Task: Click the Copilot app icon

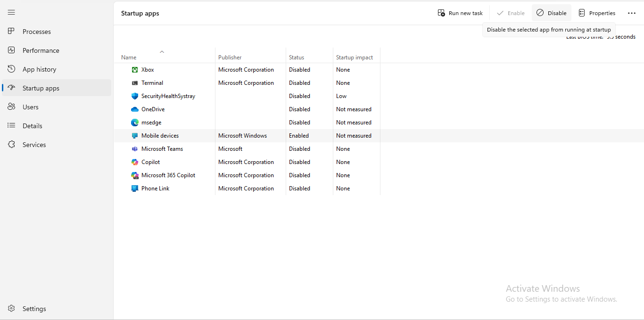Action: [x=135, y=162]
